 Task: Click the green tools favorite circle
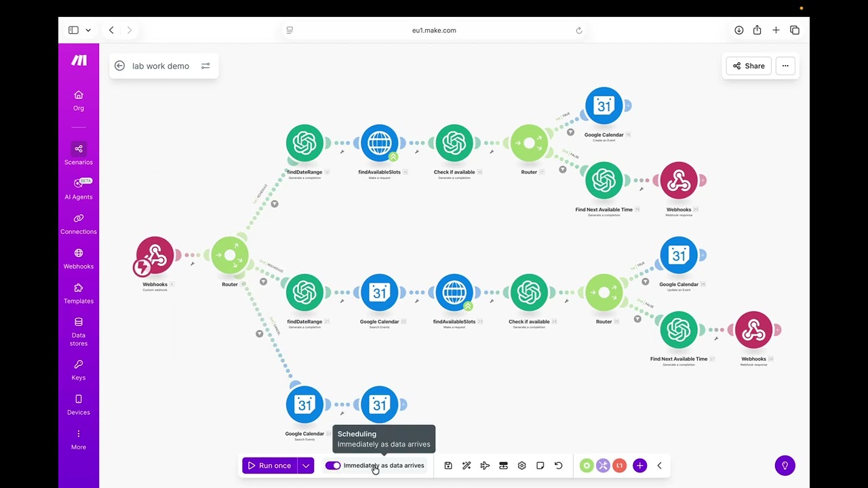click(587, 466)
